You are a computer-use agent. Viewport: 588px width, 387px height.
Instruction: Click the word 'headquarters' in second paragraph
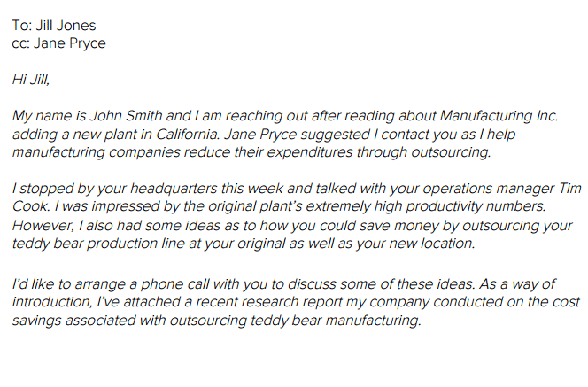174,189
